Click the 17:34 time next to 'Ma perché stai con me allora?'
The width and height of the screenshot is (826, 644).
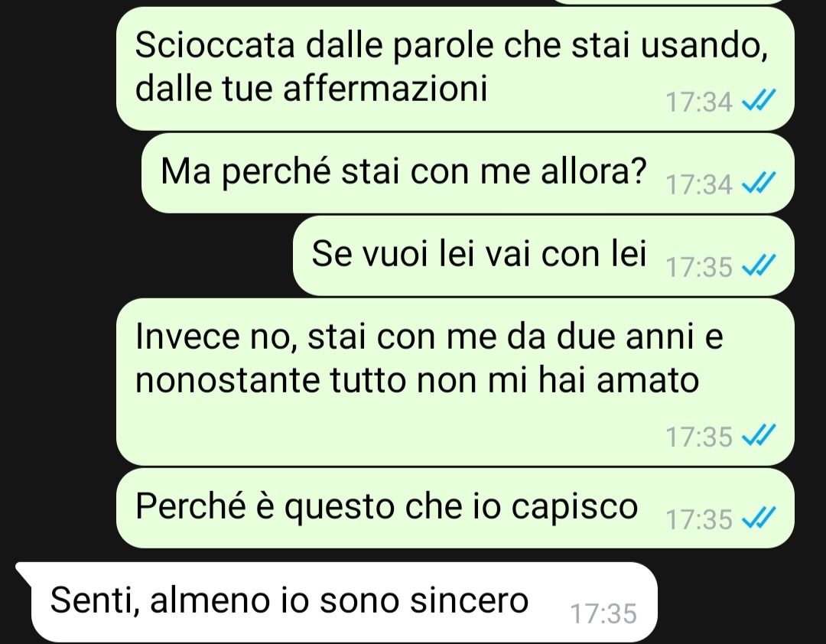[x=699, y=184]
